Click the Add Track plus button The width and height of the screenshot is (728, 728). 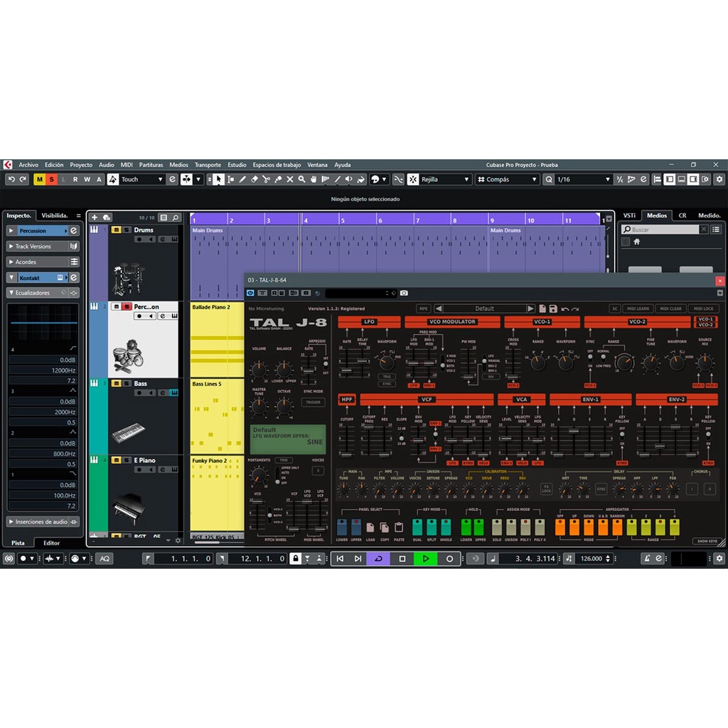click(95, 218)
